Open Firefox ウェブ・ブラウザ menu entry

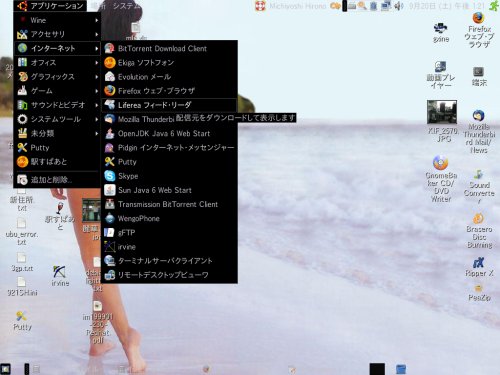(x=169, y=91)
